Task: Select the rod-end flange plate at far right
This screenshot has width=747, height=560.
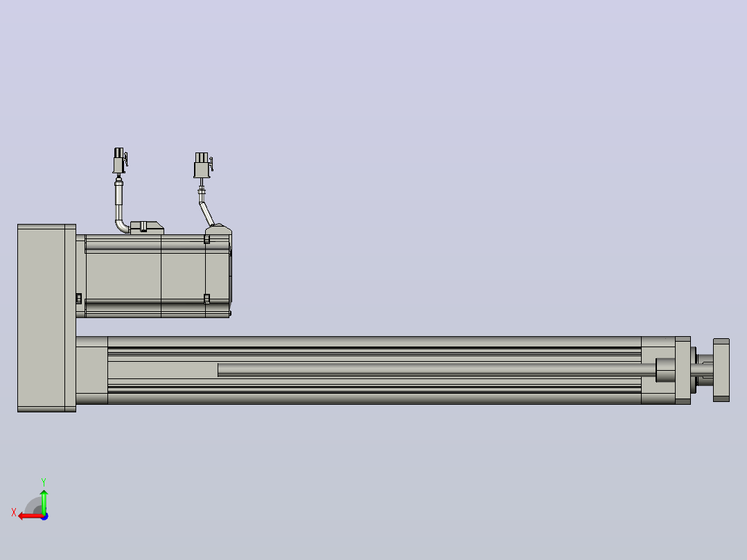Action: [x=721, y=370]
